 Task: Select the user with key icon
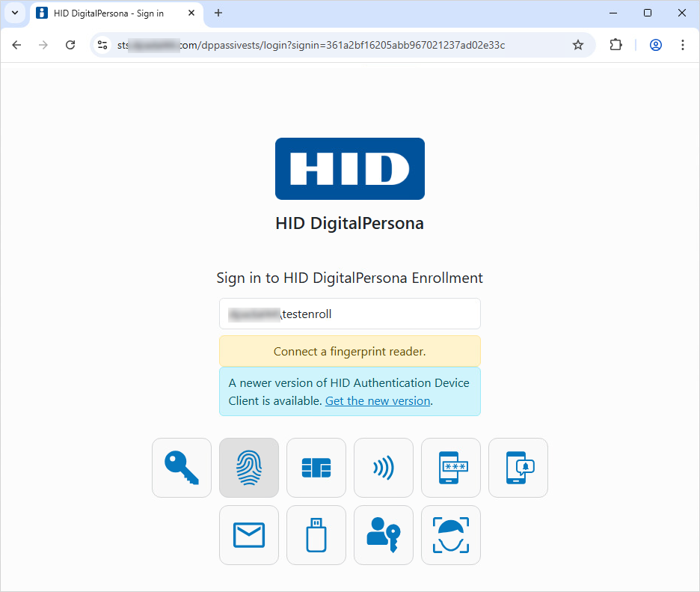pos(384,535)
